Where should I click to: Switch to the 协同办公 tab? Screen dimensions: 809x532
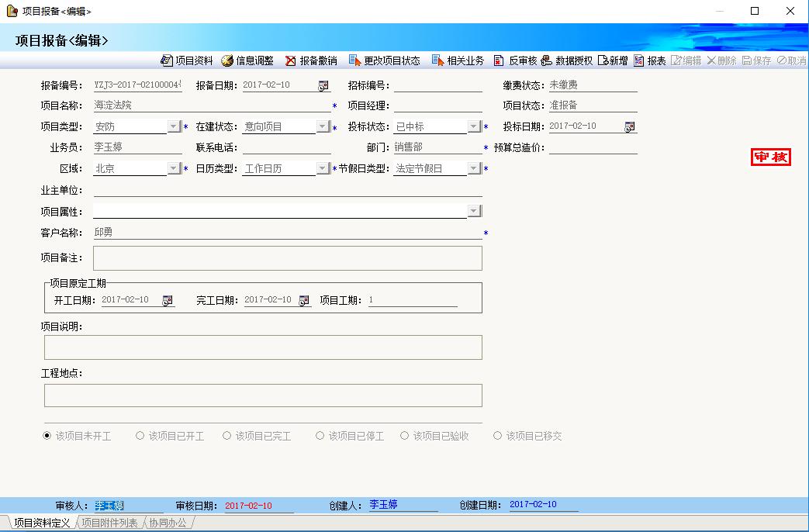coord(168,523)
